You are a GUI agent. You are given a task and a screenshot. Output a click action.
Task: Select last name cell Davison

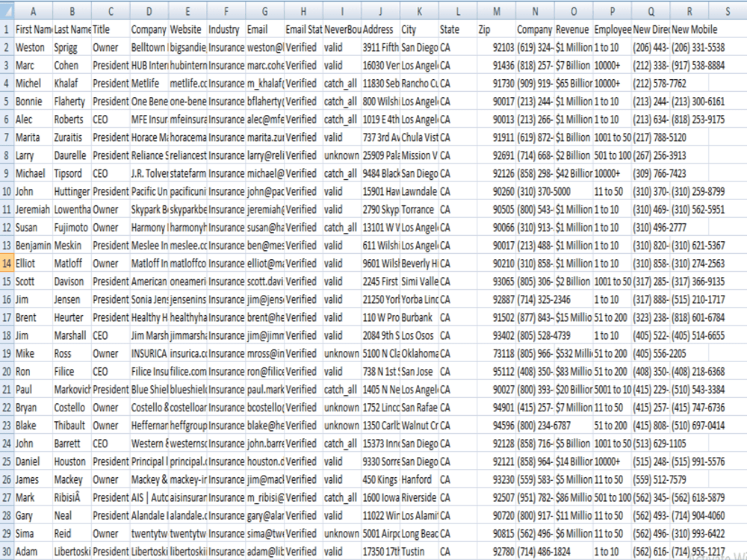point(72,281)
